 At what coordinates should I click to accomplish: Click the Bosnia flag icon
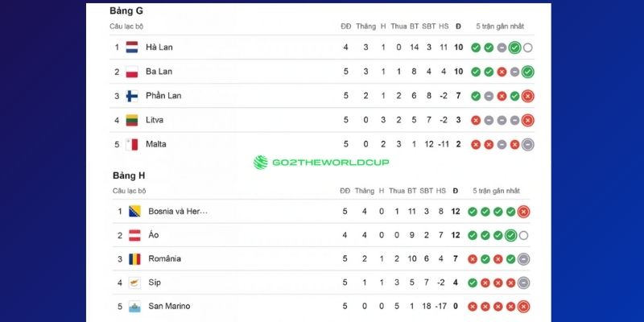(x=134, y=212)
